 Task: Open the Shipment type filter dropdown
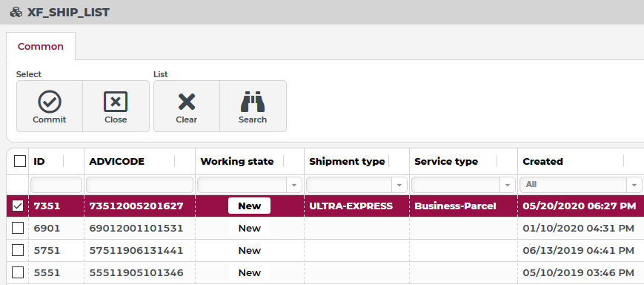click(x=399, y=185)
